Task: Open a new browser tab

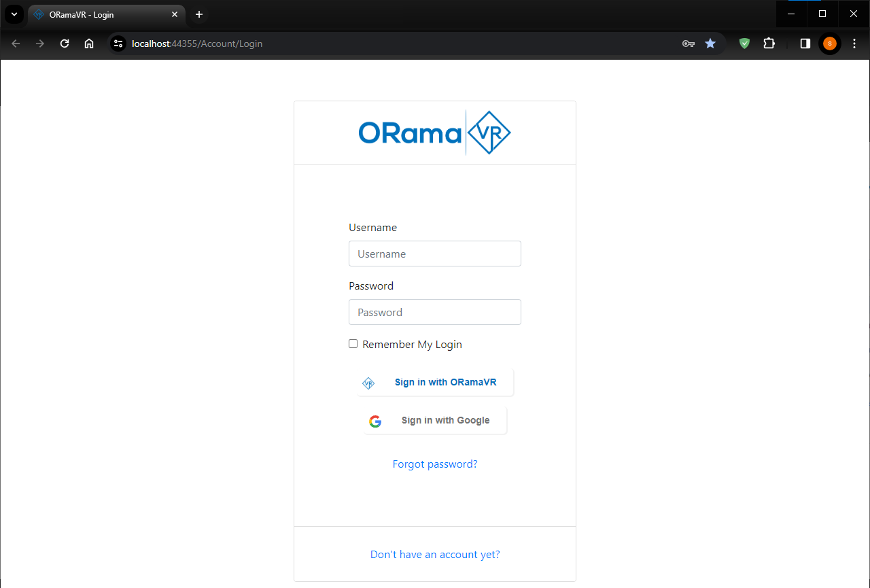Action: click(x=199, y=14)
